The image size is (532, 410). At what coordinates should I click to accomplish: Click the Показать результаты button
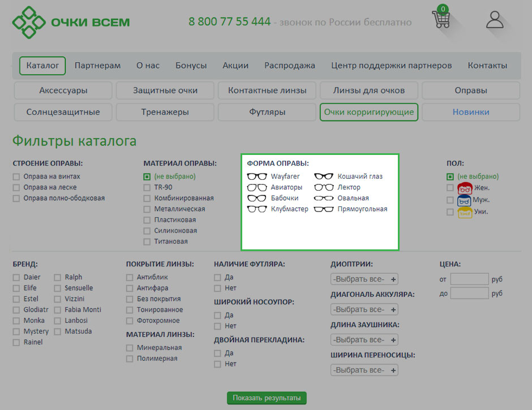pyautogui.click(x=267, y=398)
